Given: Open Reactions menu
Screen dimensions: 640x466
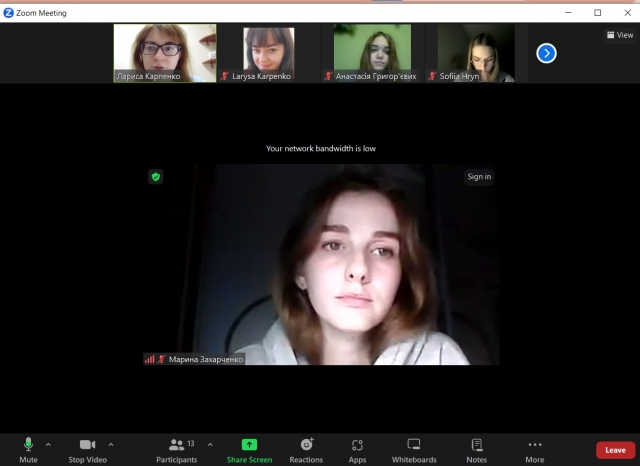Looking at the screenshot, I should (x=306, y=450).
